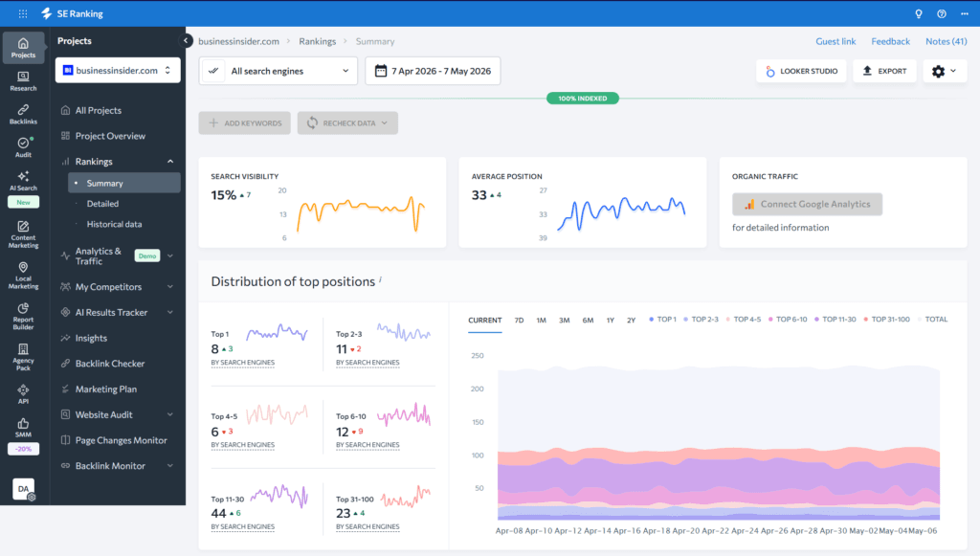Open Backlinks in the left rail

23,114
